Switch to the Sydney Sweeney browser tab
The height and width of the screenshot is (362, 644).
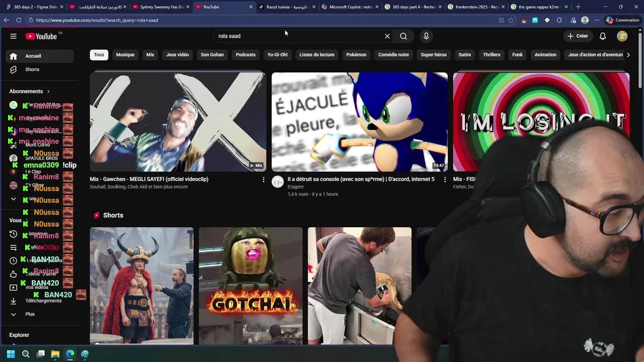[x=161, y=7]
